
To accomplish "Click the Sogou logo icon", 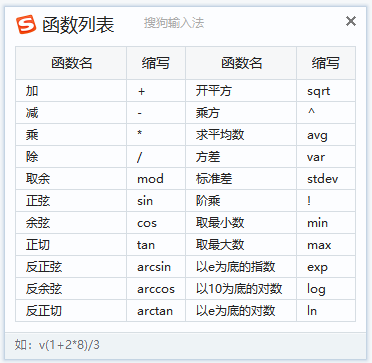I will (26, 24).
